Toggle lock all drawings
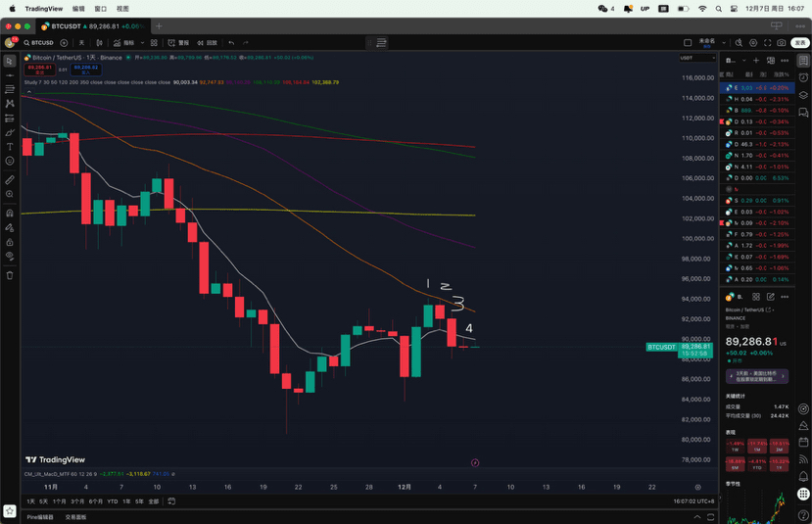The height and width of the screenshot is (524, 812). pos(10,242)
